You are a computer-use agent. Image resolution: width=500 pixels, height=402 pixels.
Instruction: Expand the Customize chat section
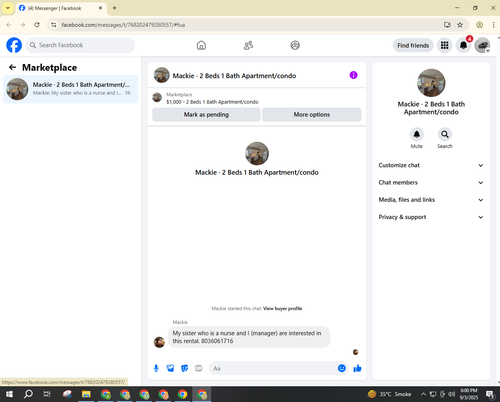(x=431, y=165)
